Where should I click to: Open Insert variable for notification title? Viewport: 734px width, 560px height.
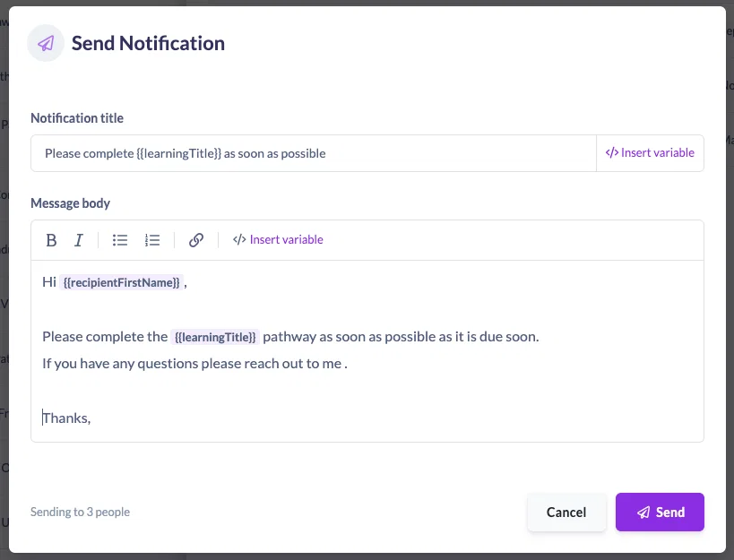coord(650,153)
